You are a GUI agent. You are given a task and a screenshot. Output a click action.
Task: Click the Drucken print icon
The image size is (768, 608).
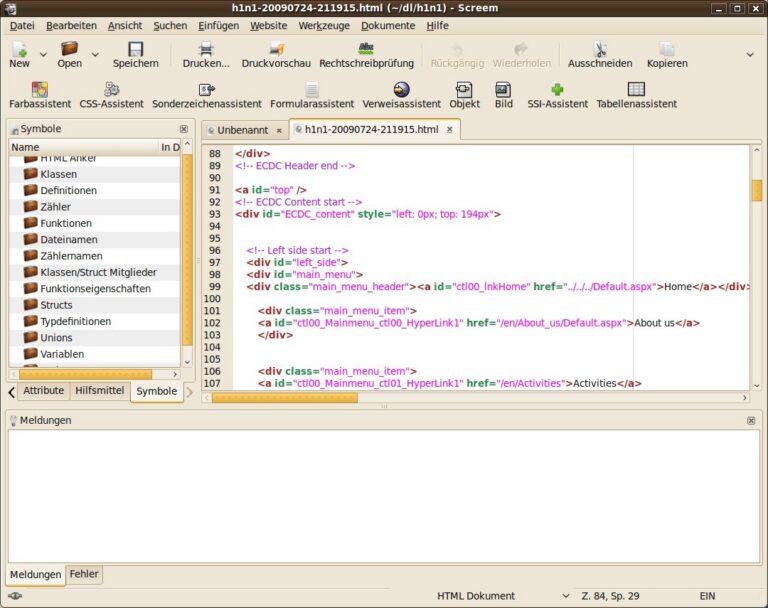tap(206, 49)
